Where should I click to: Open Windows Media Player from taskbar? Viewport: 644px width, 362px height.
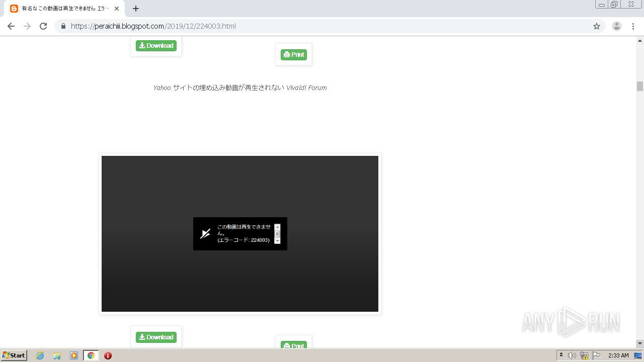coord(74,355)
